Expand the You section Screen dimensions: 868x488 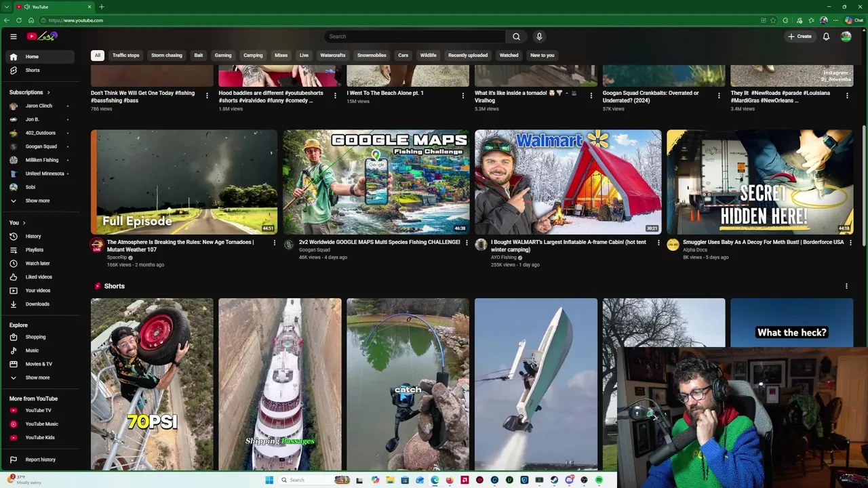[x=18, y=222]
